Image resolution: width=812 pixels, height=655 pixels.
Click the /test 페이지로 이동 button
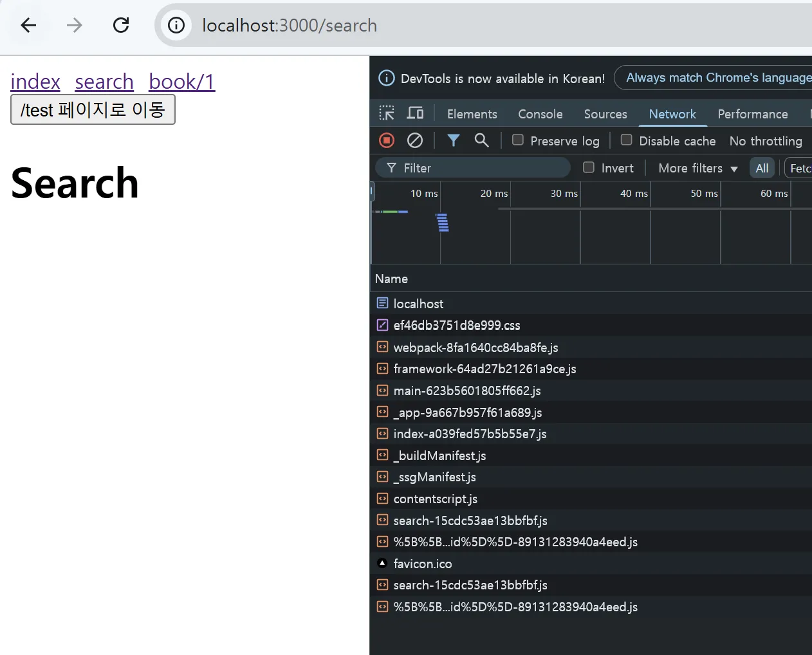point(93,109)
